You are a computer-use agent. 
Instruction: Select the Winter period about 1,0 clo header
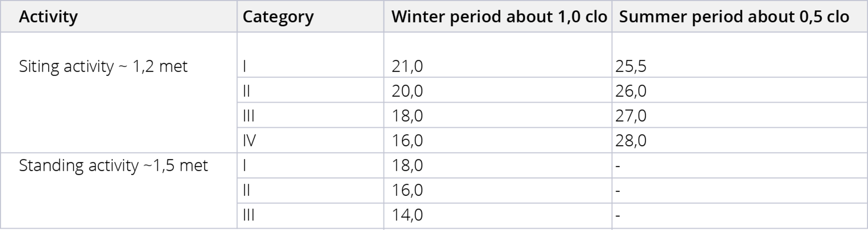pyautogui.click(x=498, y=17)
